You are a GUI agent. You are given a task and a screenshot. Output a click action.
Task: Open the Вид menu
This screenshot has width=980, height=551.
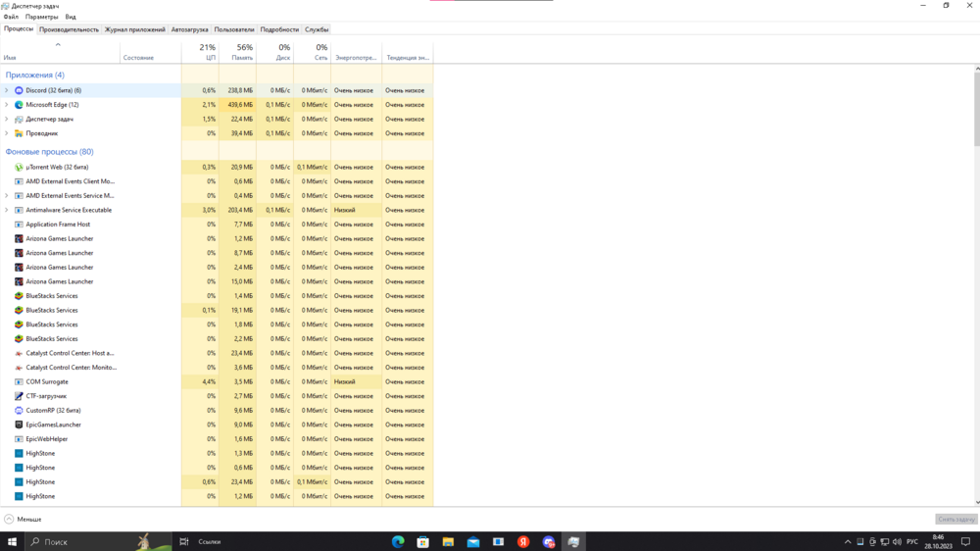pos(71,17)
